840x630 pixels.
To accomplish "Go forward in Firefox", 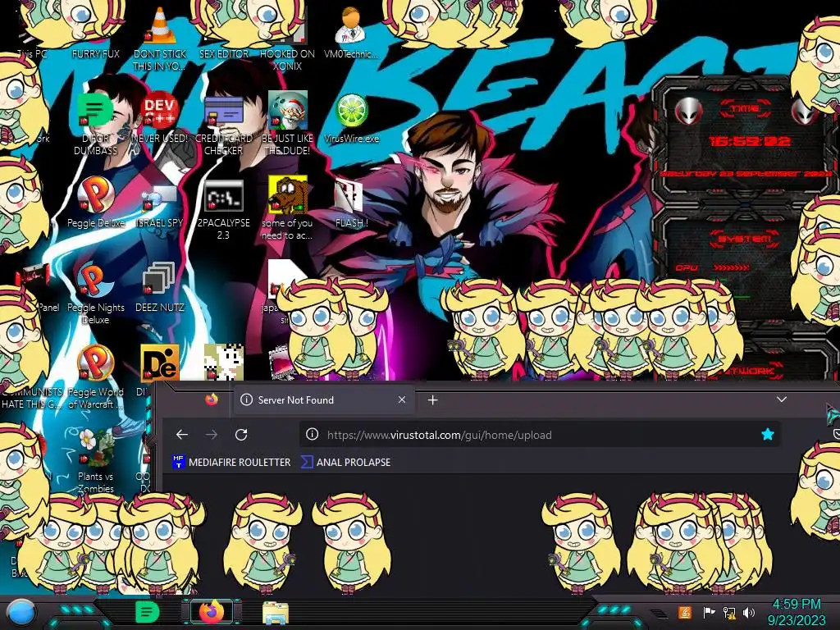I will [212, 435].
